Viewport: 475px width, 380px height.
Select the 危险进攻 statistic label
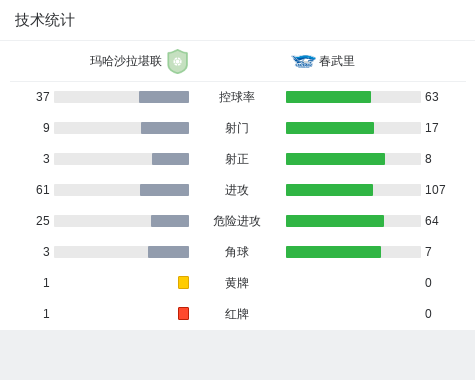237,221
